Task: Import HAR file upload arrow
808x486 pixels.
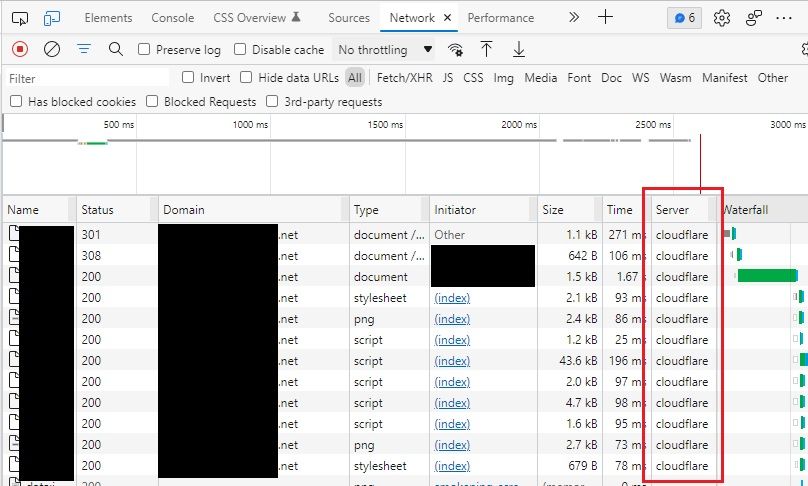Action: point(486,49)
